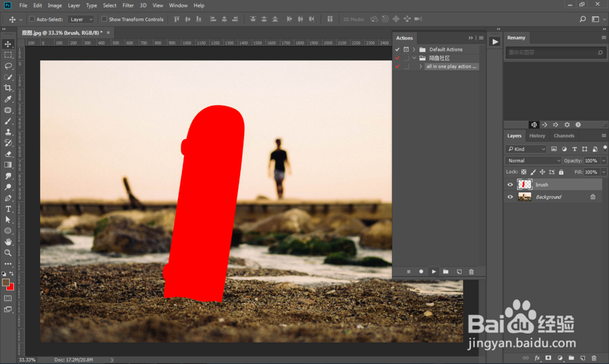Add layer style using fx icon
Viewport: 609px width, 364px height.
tap(537, 358)
